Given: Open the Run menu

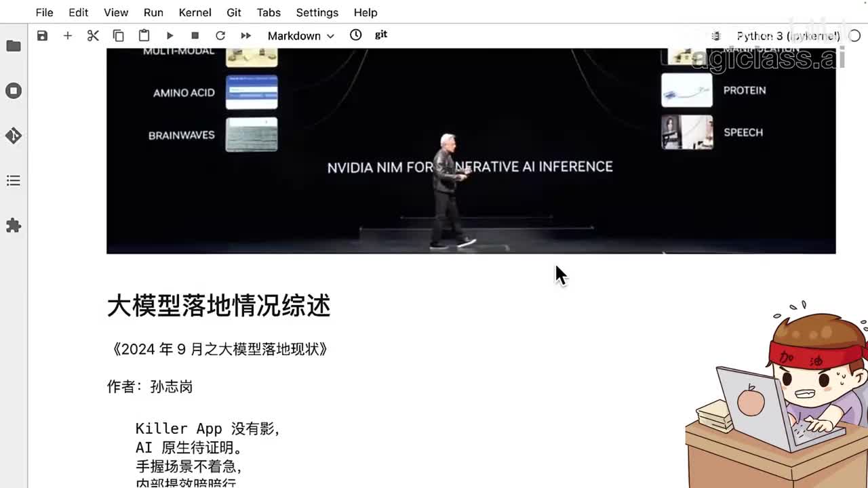Looking at the screenshot, I should tap(153, 12).
